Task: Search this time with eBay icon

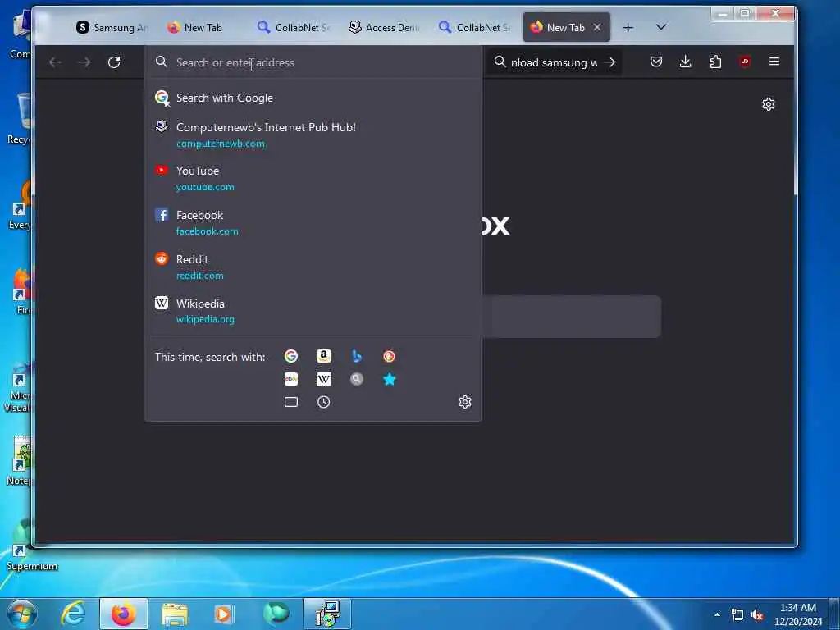Action: pyautogui.click(x=291, y=379)
